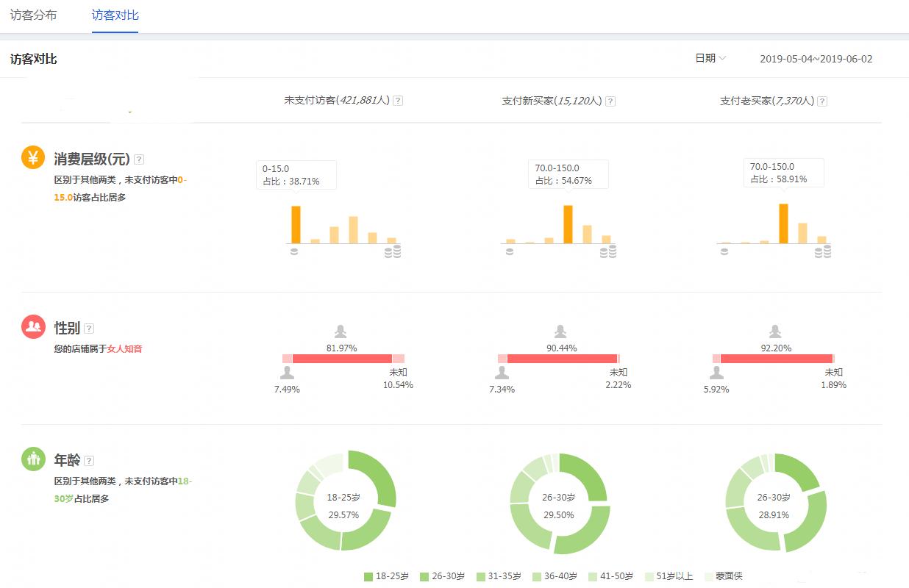Toggle 18-25岁 legend item
This screenshot has height=588, width=909.
coord(386,576)
